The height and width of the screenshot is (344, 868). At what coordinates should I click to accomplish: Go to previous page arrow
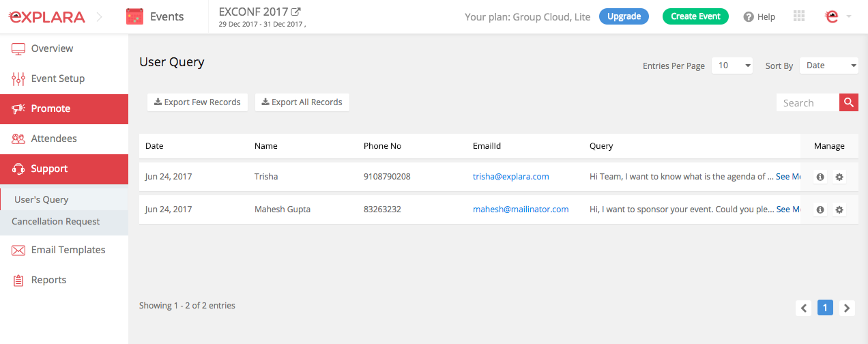tap(804, 308)
